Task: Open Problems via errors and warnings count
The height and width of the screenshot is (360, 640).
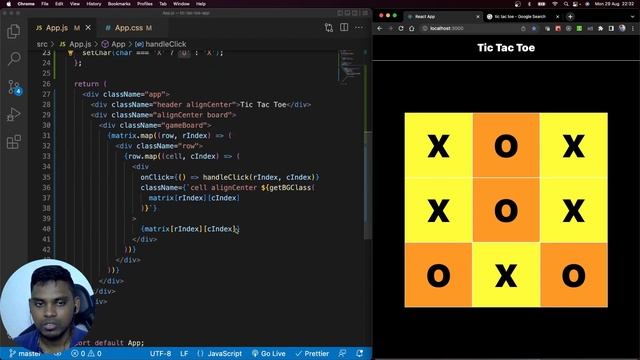Action: (x=86, y=353)
